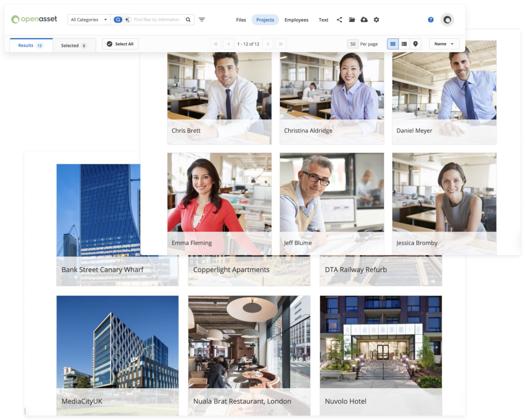
Task: Go to next page of results
Action: tap(268, 44)
